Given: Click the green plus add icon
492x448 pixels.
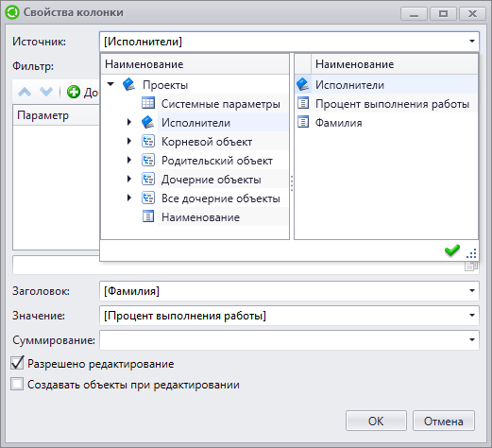Looking at the screenshot, I should pos(74,92).
